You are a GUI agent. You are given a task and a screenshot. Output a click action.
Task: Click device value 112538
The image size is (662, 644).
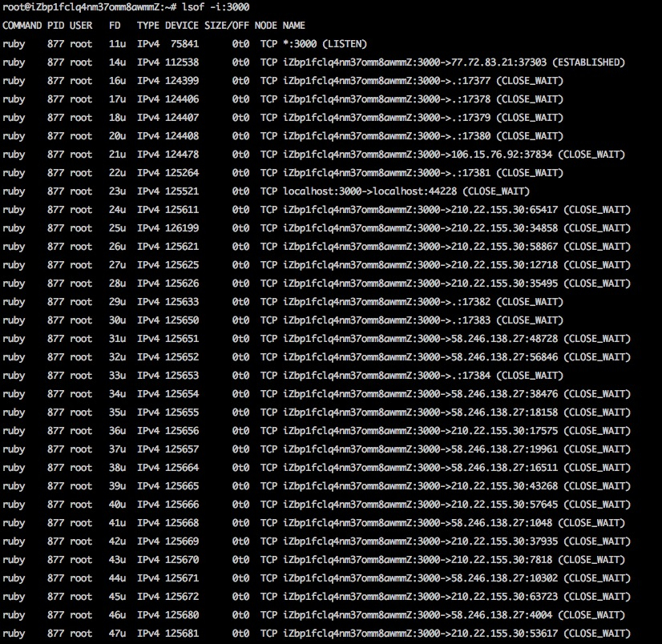pos(182,62)
